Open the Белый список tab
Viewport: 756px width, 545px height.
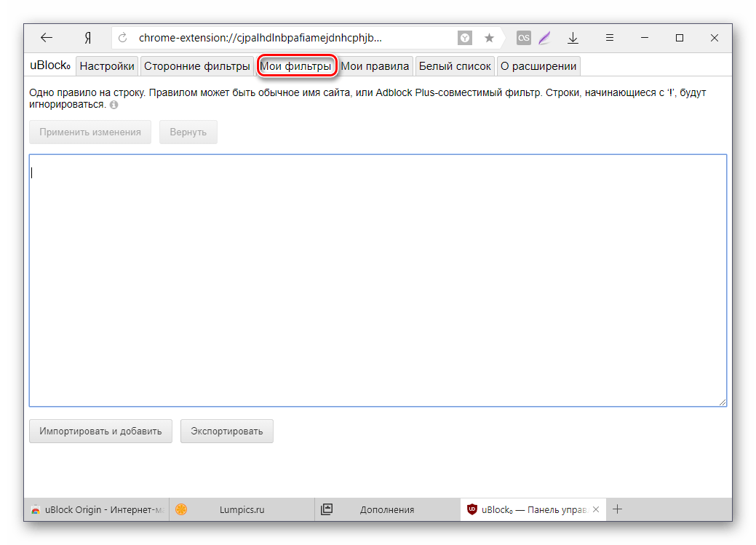[x=455, y=66]
